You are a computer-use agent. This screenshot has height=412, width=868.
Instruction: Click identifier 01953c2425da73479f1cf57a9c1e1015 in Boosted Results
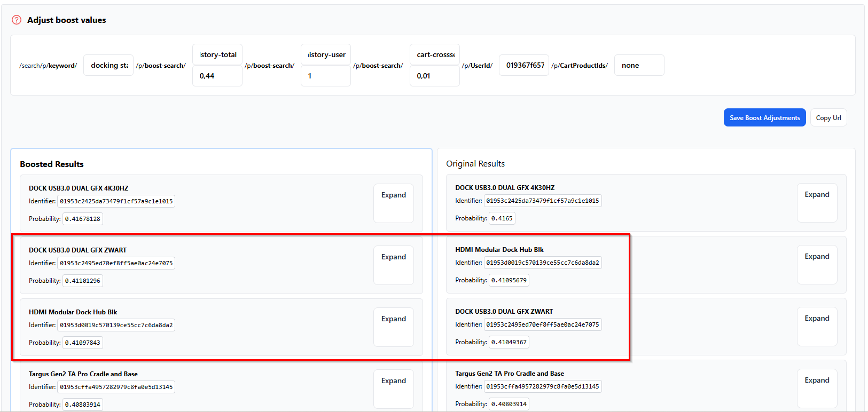tap(116, 201)
